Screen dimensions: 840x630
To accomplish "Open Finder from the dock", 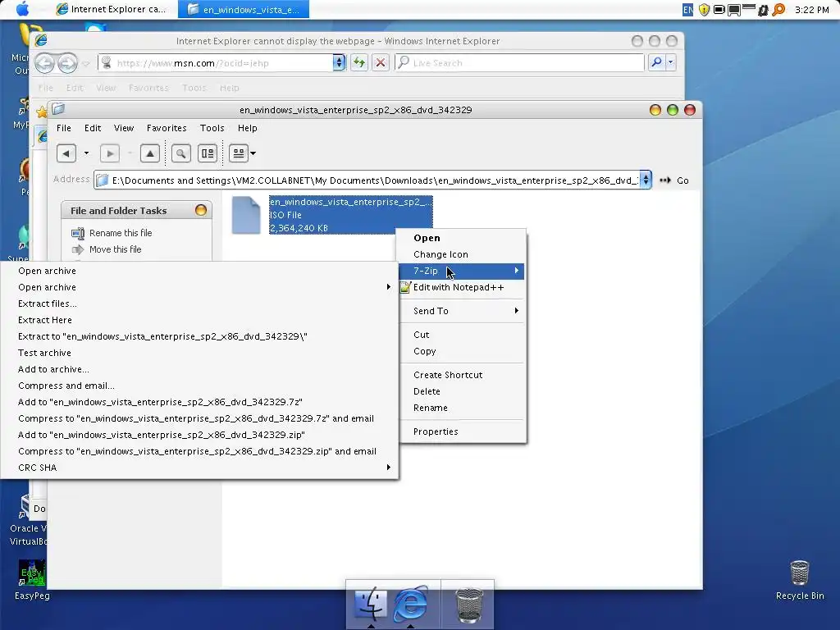I will pos(370,605).
